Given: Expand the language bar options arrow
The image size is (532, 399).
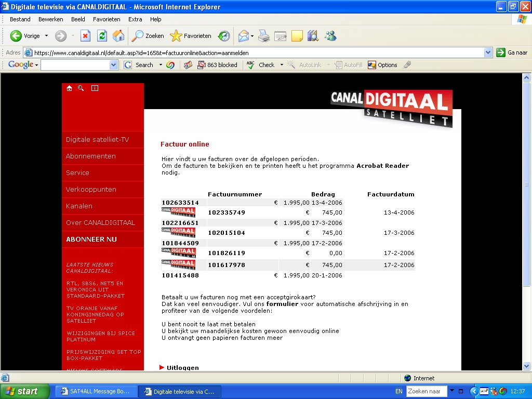Looking at the screenshot, I should point(452,390).
